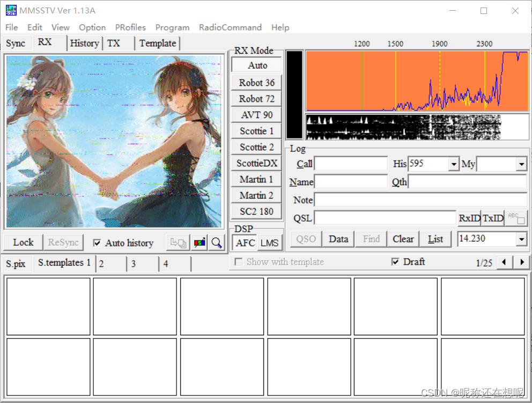Switch to the S.pix tab
532x403 pixels.
coord(16,264)
